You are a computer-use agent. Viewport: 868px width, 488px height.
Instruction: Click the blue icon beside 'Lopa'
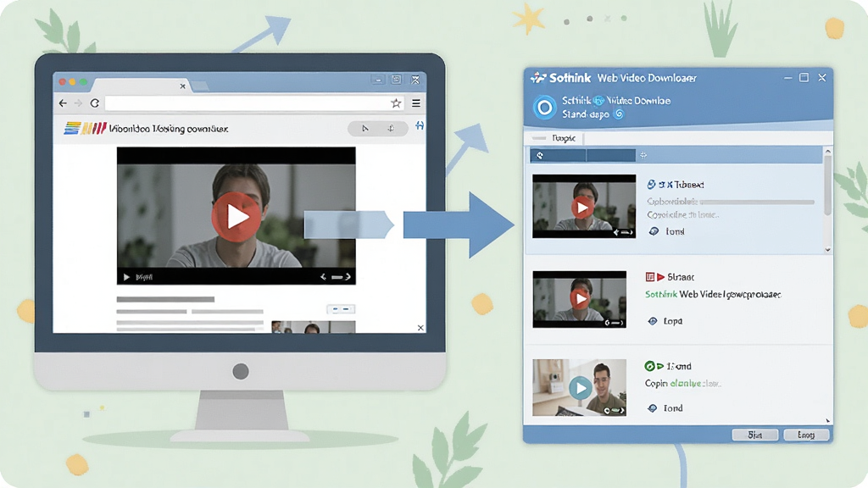click(653, 321)
